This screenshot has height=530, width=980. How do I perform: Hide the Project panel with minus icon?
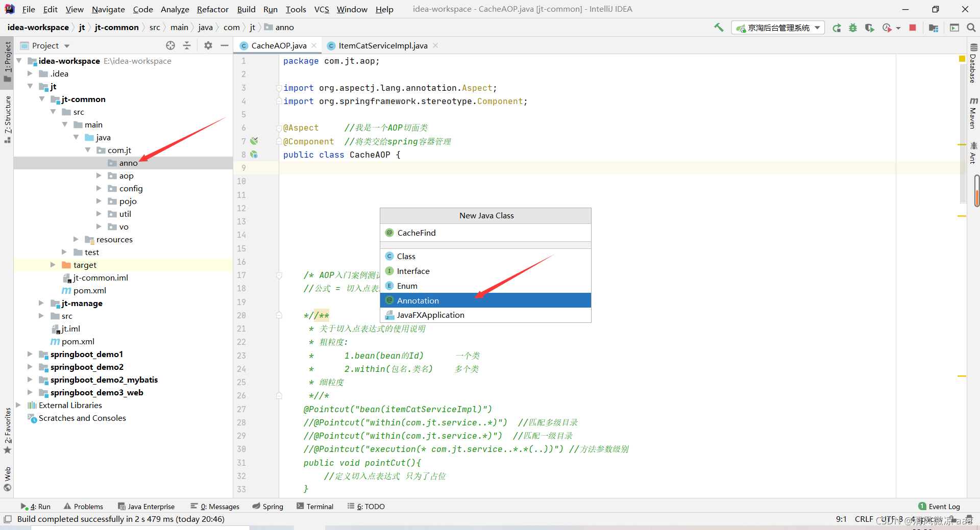point(225,45)
